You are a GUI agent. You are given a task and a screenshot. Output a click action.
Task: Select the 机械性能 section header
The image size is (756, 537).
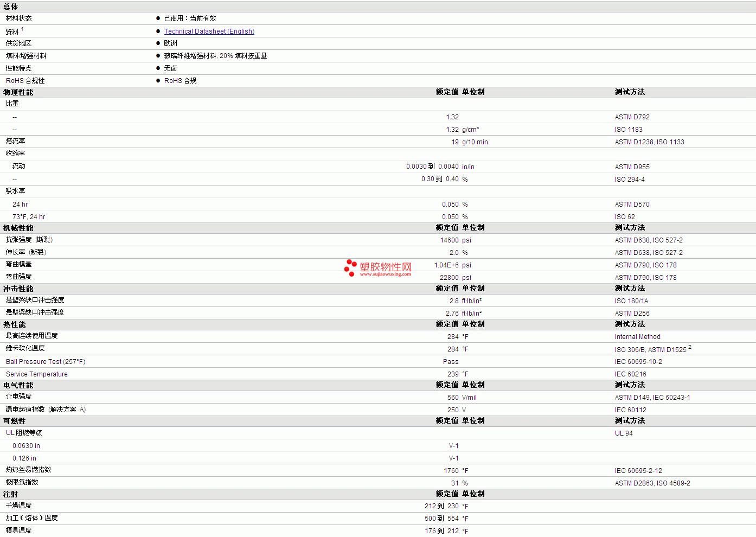18,228
